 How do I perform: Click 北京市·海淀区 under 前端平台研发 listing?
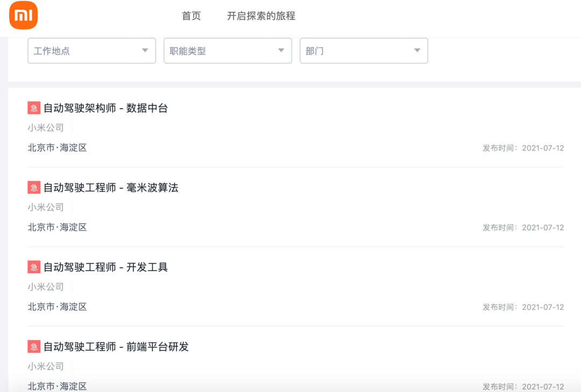point(56,386)
